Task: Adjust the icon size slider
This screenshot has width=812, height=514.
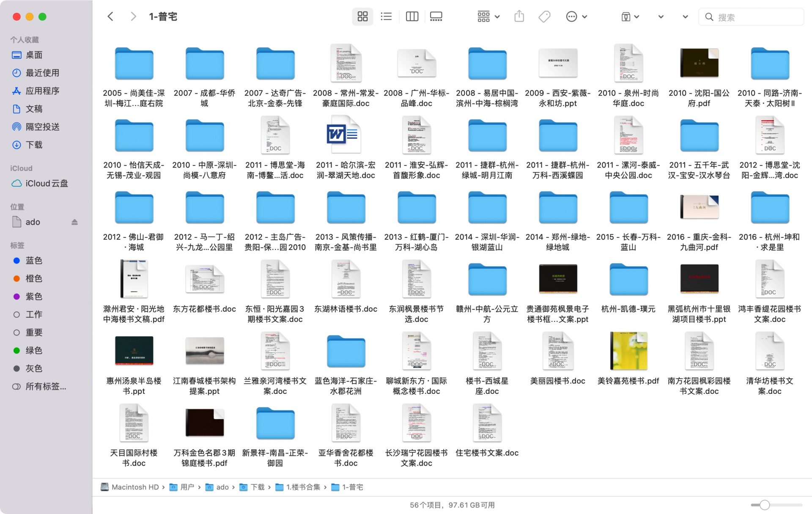Action: pos(764,505)
